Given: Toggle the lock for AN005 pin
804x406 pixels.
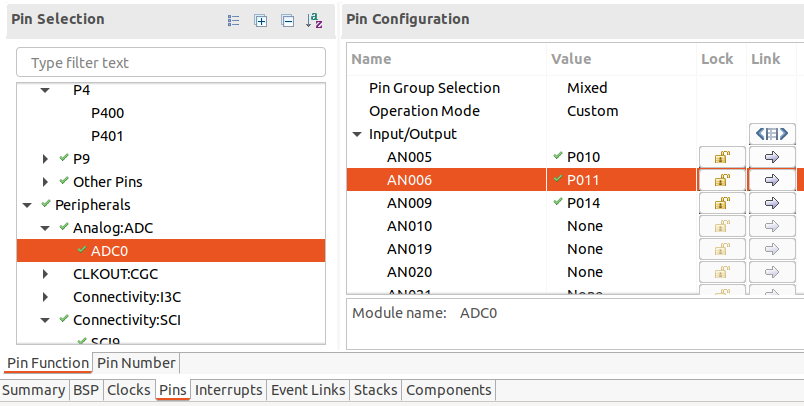Looking at the screenshot, I should (x=720, y=157).
